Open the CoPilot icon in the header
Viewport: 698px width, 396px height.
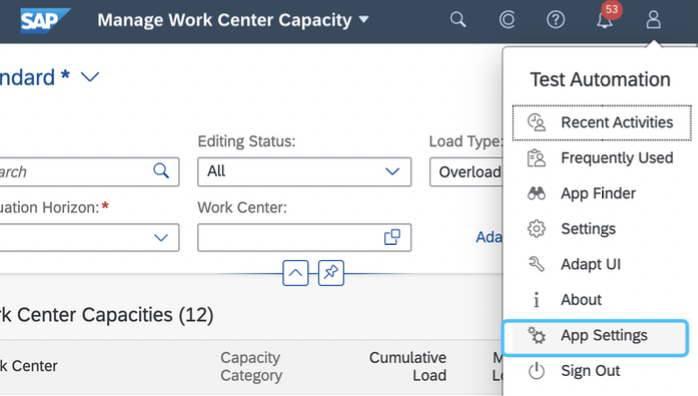click(507, 20)
